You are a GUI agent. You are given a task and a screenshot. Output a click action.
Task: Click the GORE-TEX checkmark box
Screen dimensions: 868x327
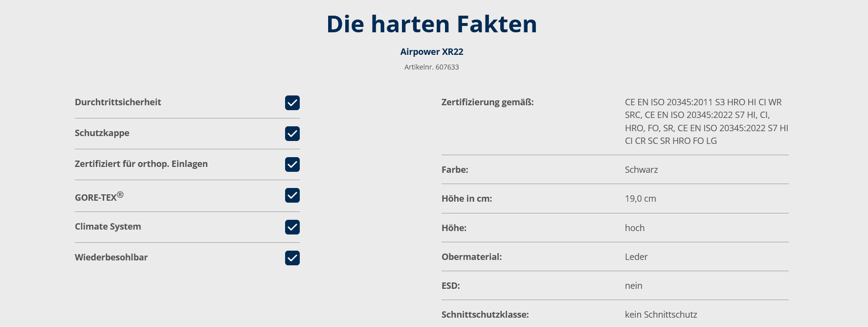click(x=292, y=195)
